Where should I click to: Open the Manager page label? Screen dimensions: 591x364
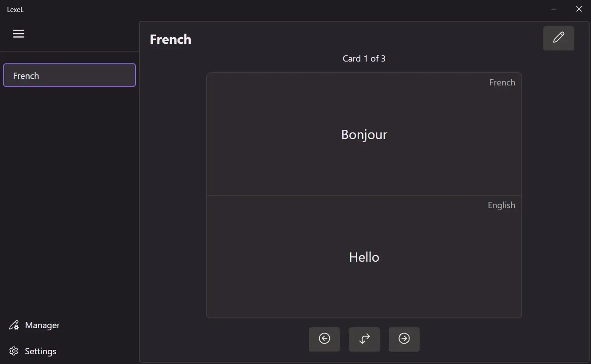42,325
